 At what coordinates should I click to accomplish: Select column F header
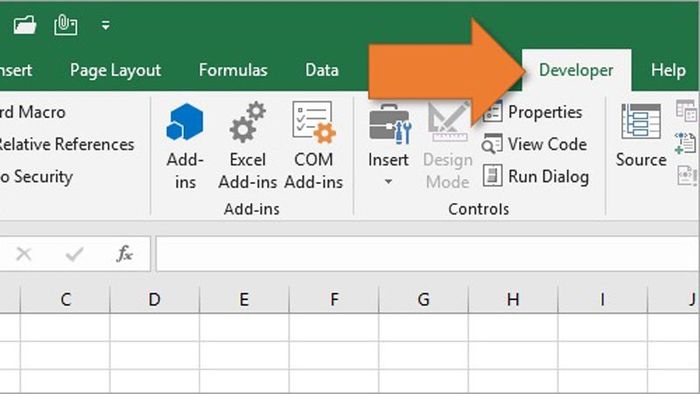tap(334, 299)
